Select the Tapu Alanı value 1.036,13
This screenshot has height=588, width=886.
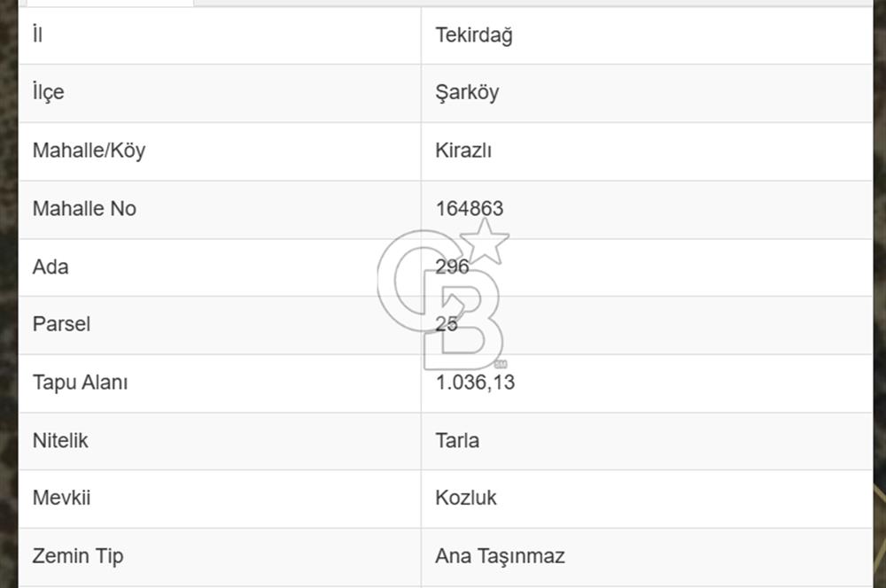(x=475, y=383)
